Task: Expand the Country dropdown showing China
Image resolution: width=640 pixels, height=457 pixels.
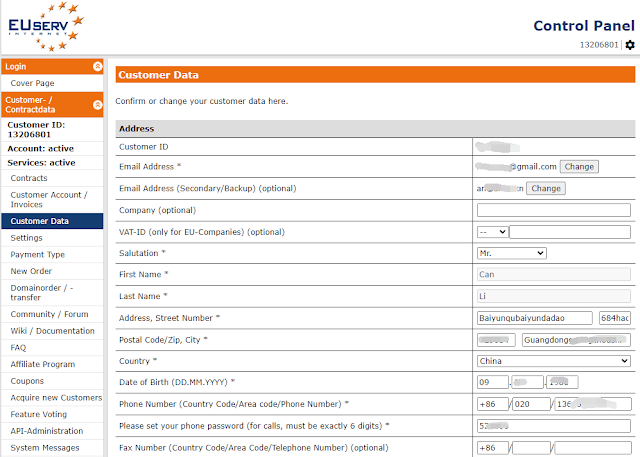Action: point(554,360)
